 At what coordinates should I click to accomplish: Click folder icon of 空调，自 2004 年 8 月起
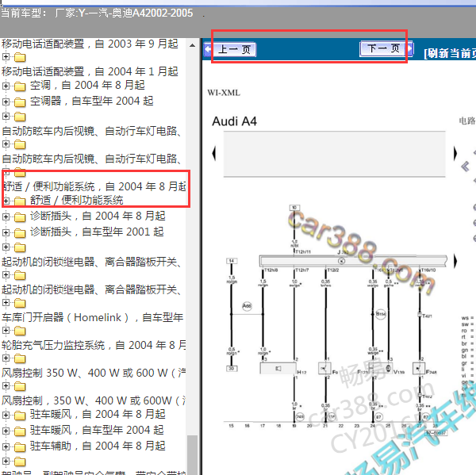(20, 86)
